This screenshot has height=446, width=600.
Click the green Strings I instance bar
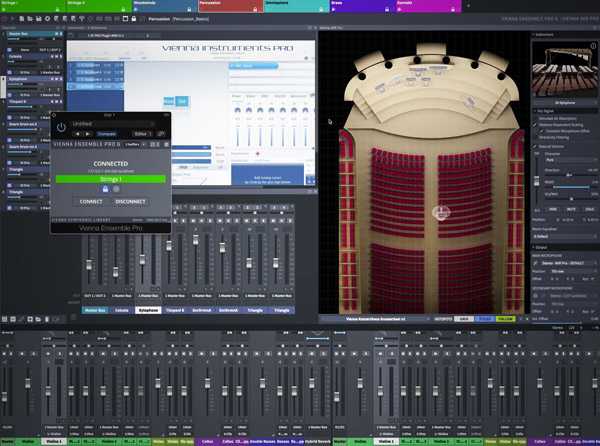pos(111,179)
